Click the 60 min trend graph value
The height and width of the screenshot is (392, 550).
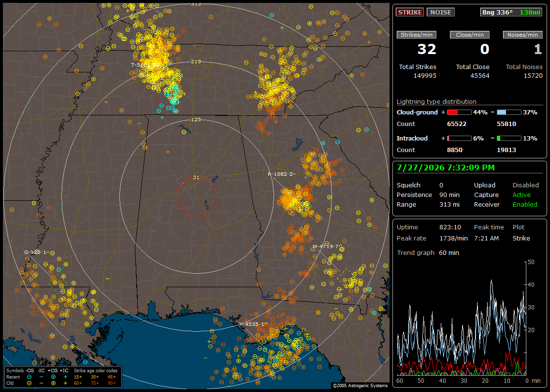tap(449, 252)
